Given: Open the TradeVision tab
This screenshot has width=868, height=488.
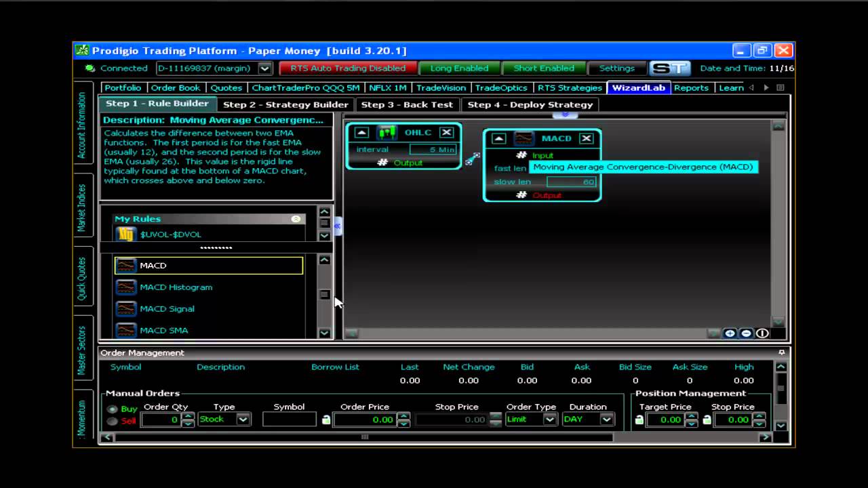Looking at the screenshot, I should (441, 88).
